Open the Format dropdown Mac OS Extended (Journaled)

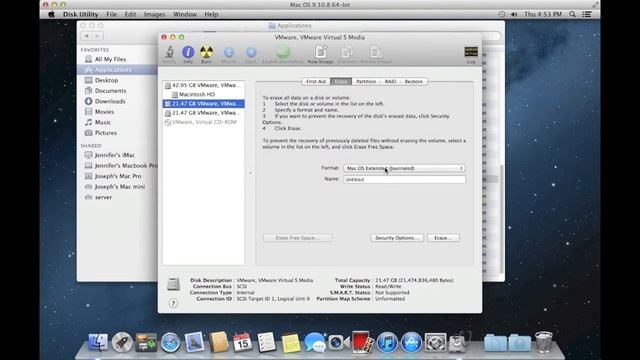pos(404,168)
